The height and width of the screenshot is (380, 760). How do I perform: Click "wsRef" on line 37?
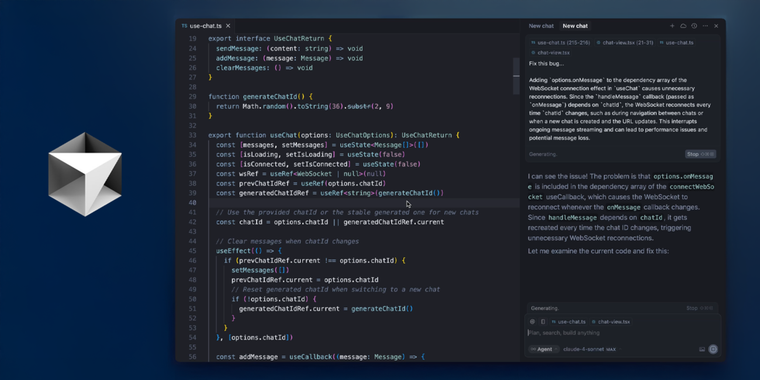click(x=249, y=174)
